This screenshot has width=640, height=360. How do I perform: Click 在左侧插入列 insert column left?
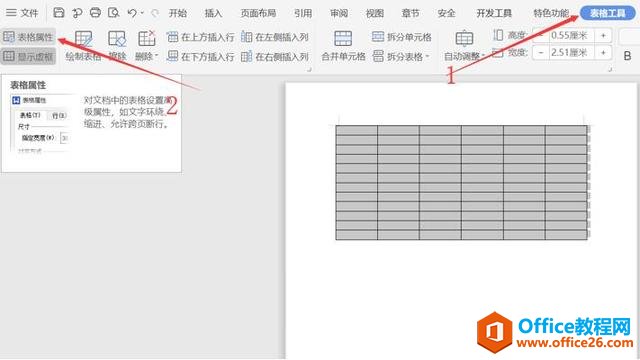click(275, 37)
